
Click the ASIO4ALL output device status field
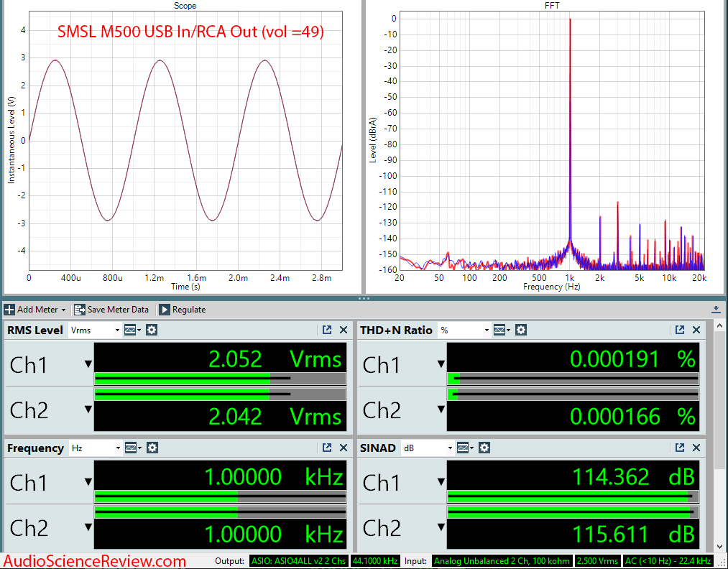click(298, 560)
